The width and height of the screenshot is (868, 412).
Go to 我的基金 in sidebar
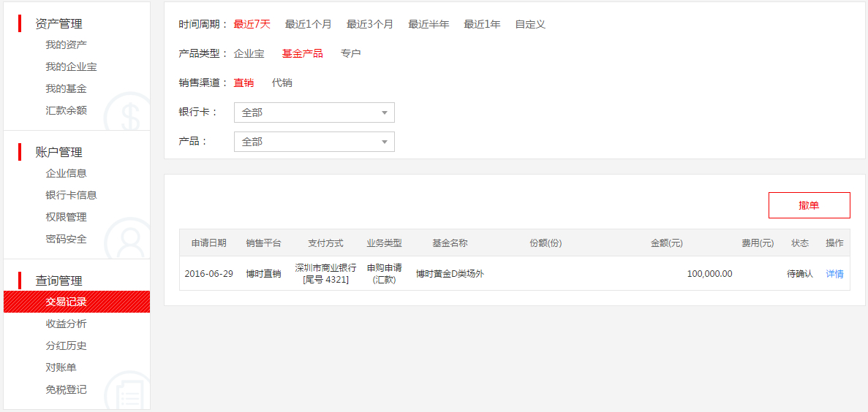(x=66, y=88)
